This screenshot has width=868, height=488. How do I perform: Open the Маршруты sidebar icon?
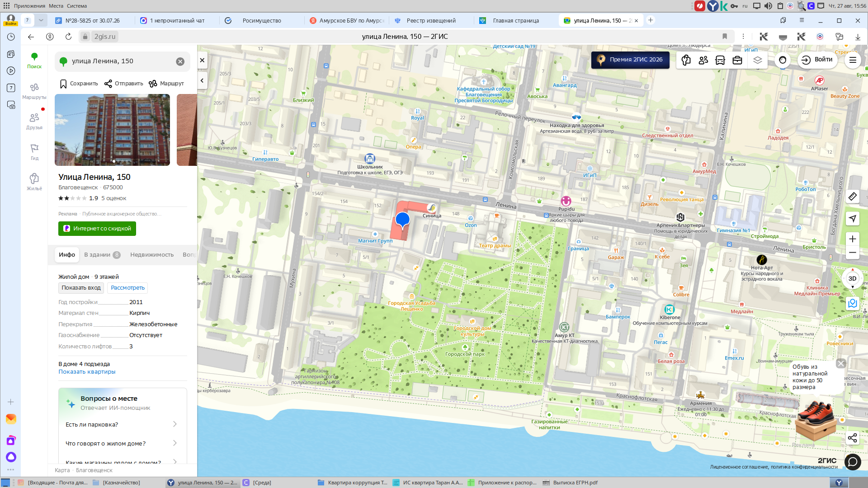point(34,91)
